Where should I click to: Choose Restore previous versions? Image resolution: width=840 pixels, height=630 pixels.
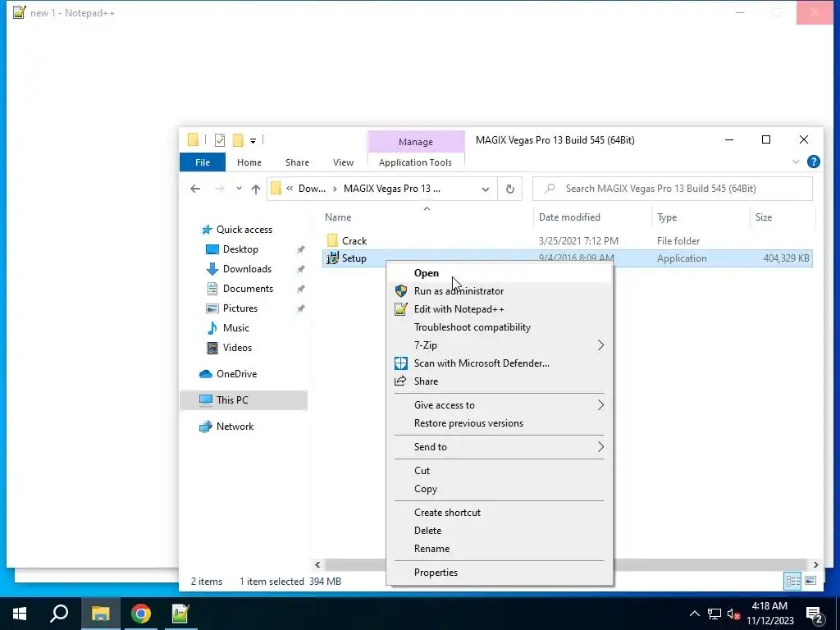pyautogui.click(x=500, y=423)
